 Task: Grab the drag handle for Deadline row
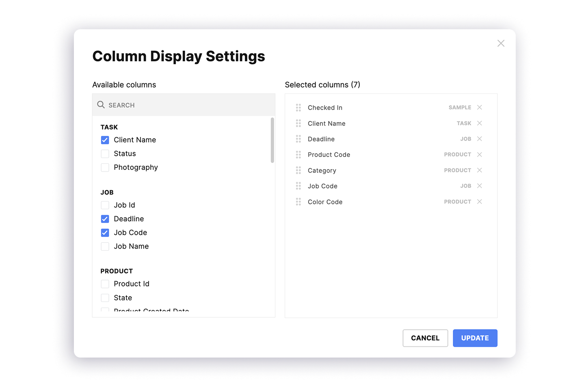tap(298, 139)
